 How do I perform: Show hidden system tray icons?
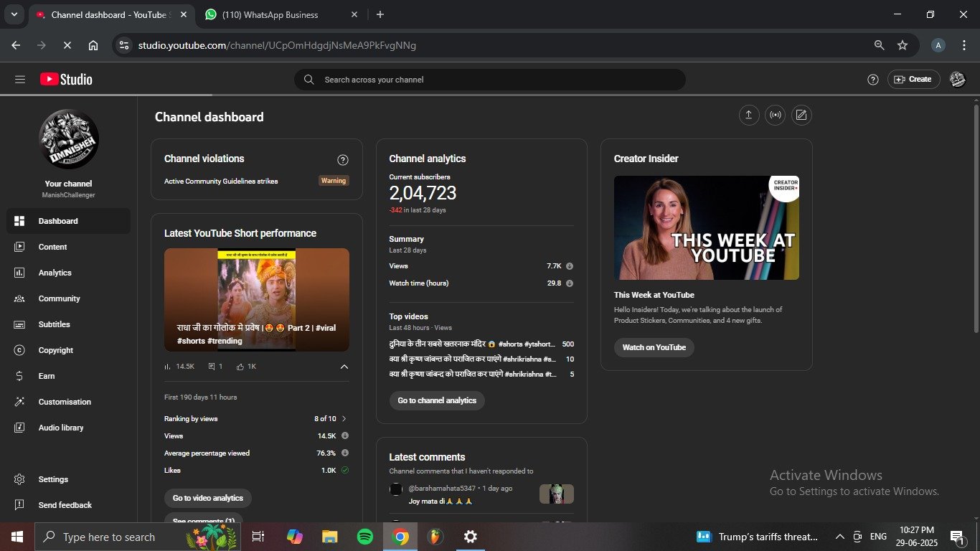839,537
